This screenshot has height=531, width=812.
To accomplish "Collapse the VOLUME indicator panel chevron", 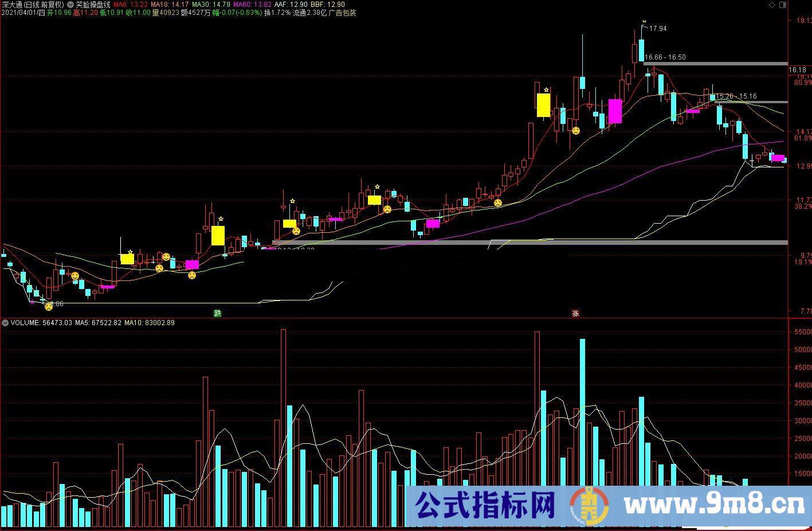I will pyautogui.click(x=5, y=323).
